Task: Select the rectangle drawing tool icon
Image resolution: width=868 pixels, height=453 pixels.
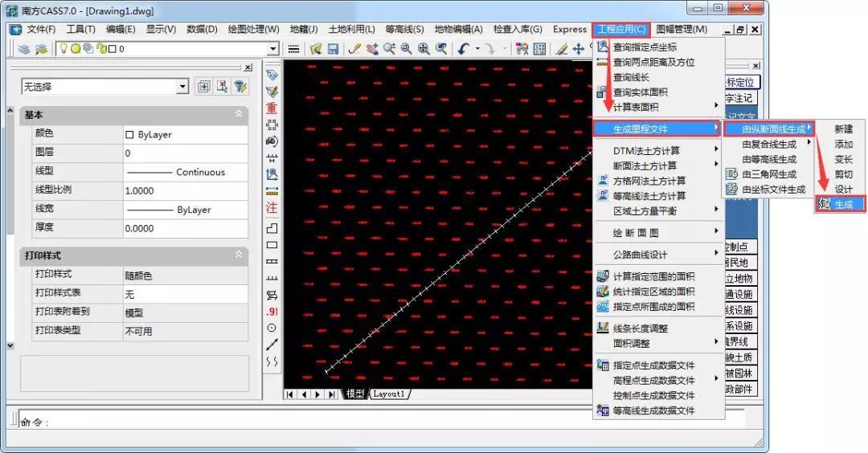Action: coord(272,245)
